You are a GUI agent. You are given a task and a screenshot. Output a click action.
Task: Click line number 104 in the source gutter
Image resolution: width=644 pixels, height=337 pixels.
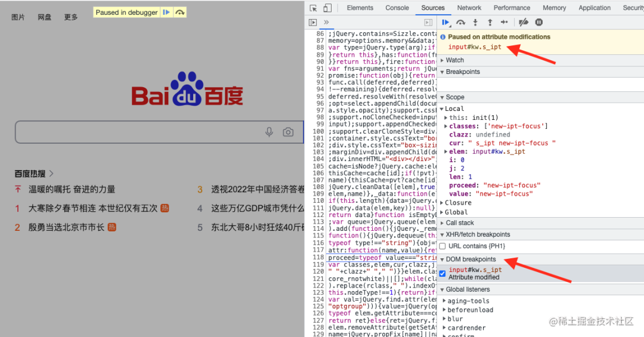click(x=318, y=159)
